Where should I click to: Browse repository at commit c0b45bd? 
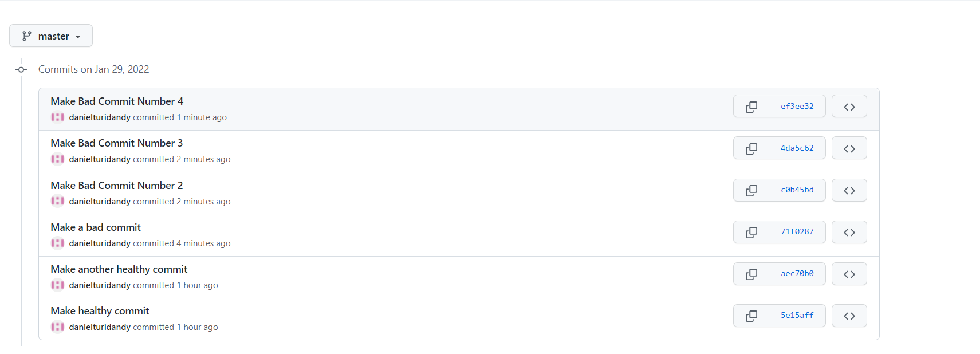pos(849,190)
